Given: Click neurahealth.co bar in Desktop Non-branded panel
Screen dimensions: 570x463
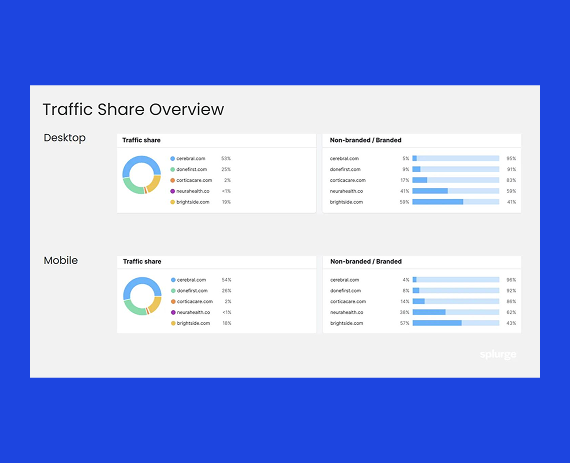Looking at the screenshot, I should (x=456, y=191).
